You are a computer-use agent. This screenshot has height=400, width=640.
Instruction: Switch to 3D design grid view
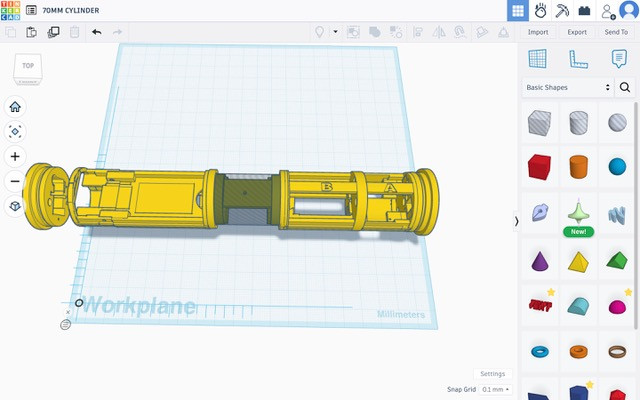click(x=517, y=11)
